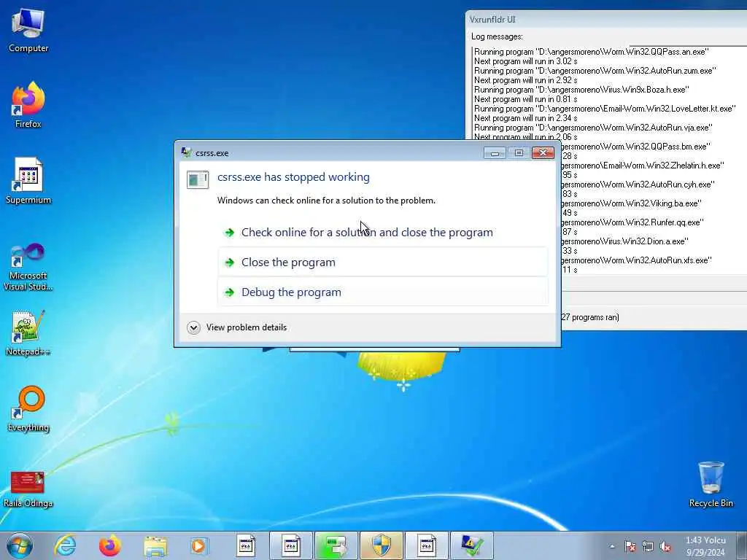The height and width of the screenshot is (560, 747).
Task: Select log line Worm.Win32.Viking.ba.exe
Action: coord(632,203)
